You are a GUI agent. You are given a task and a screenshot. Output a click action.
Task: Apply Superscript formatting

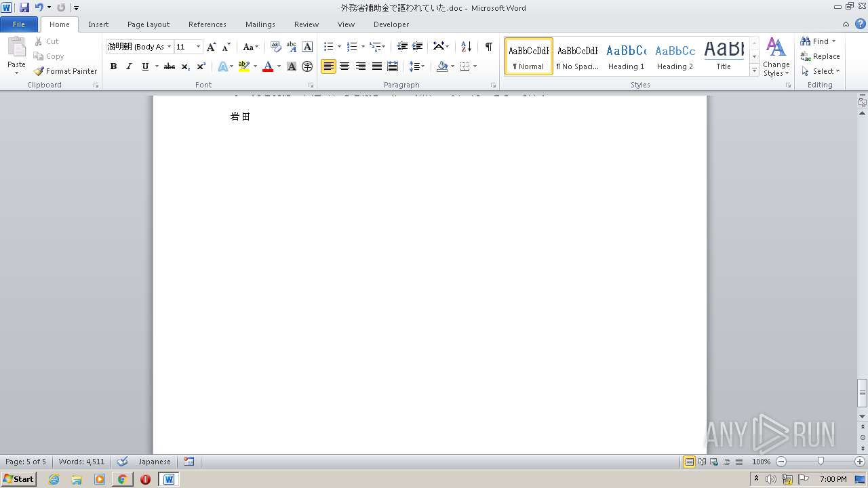click(x=201, y=66)
